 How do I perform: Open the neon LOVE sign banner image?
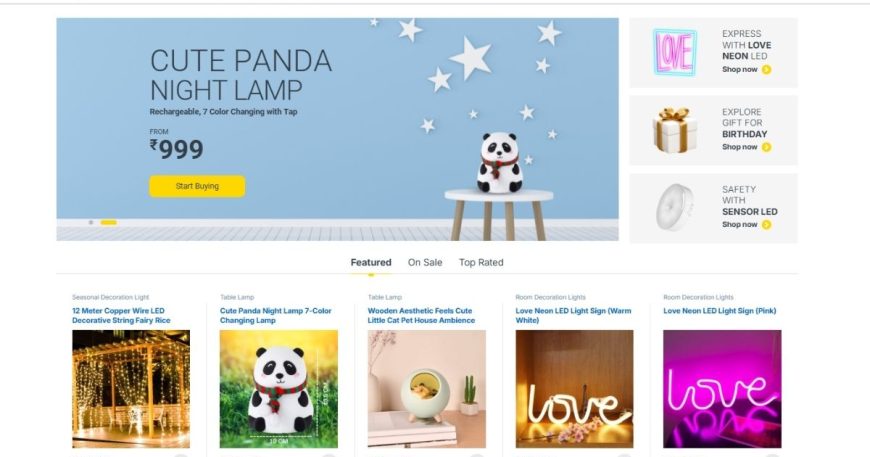(x=675, y=52)
